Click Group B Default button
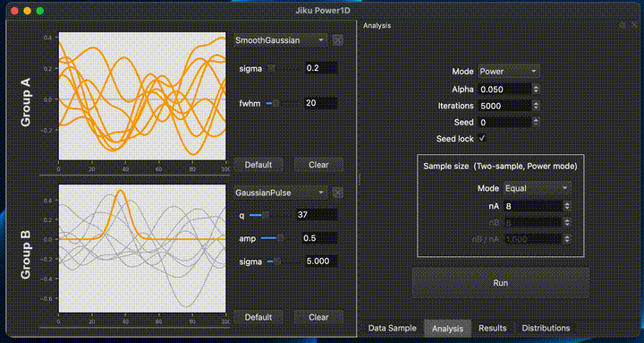 tap(258, 317)
